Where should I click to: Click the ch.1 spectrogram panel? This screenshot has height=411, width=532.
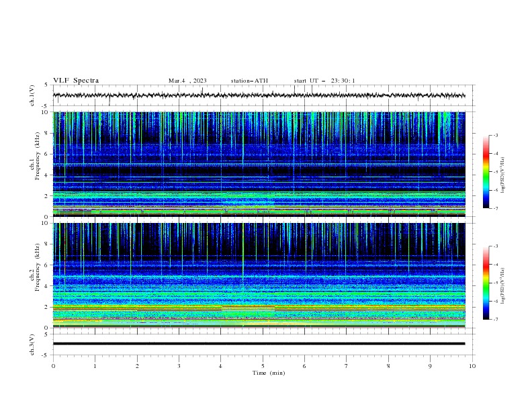click(259, 164)
